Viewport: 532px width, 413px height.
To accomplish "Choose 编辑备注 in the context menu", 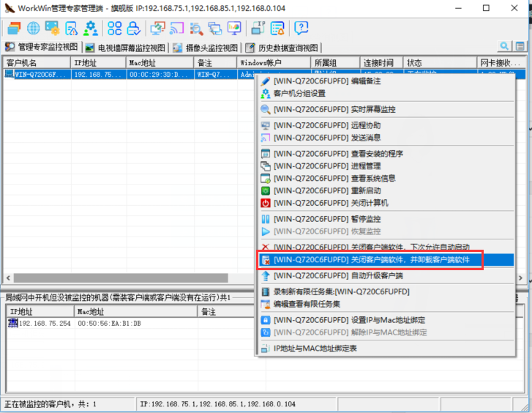I will coord(386,81).
